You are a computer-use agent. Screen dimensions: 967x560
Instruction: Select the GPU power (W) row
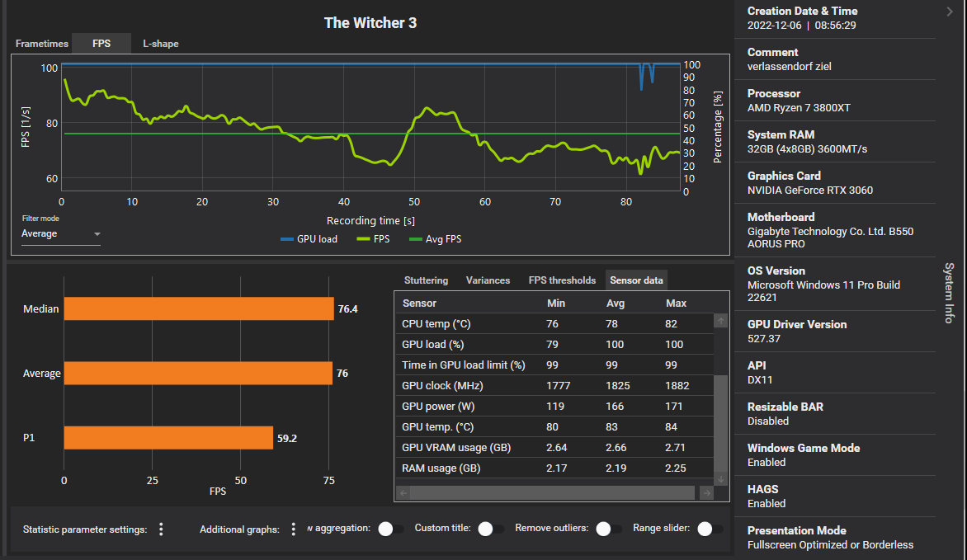[554, 407]
